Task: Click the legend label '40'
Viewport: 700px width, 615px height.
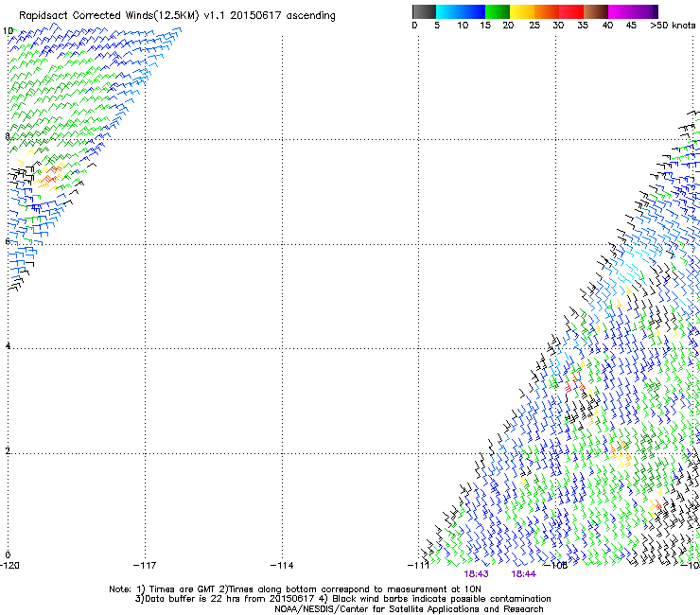Action: tap(607, 25)
